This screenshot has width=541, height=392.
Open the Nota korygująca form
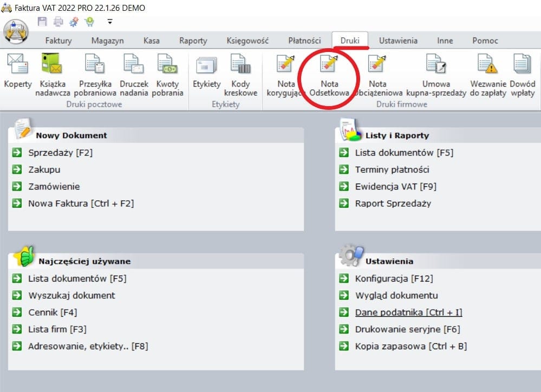point(286,65)
